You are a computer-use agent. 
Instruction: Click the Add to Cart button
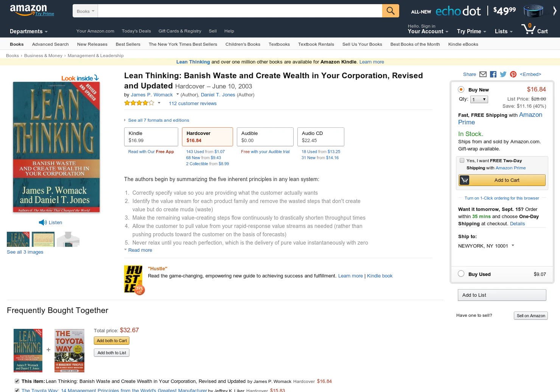click(502, 180)
